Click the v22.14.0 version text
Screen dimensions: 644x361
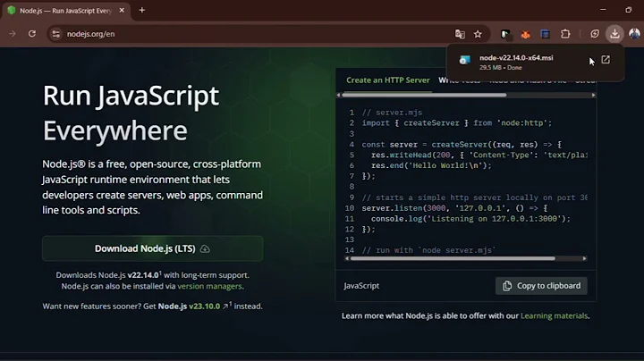(143, 275)
